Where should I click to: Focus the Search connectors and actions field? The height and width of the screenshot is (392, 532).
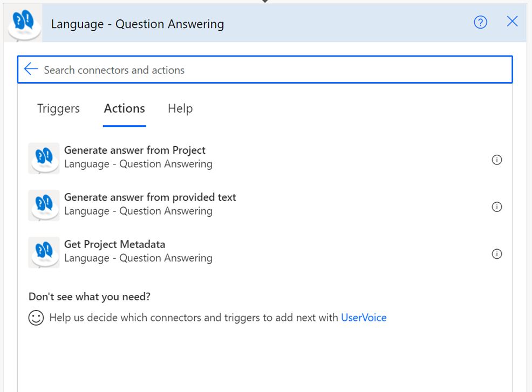coord(265,70)
